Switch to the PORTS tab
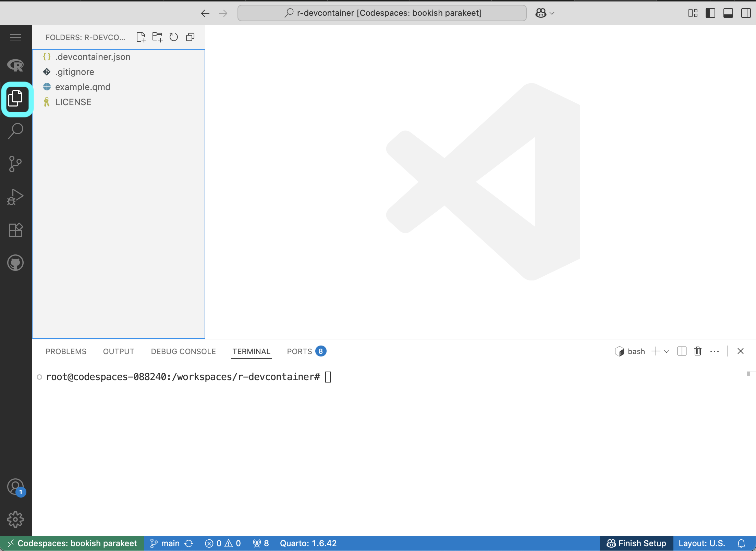Screen dimensions: 756x551 point(306,351)
